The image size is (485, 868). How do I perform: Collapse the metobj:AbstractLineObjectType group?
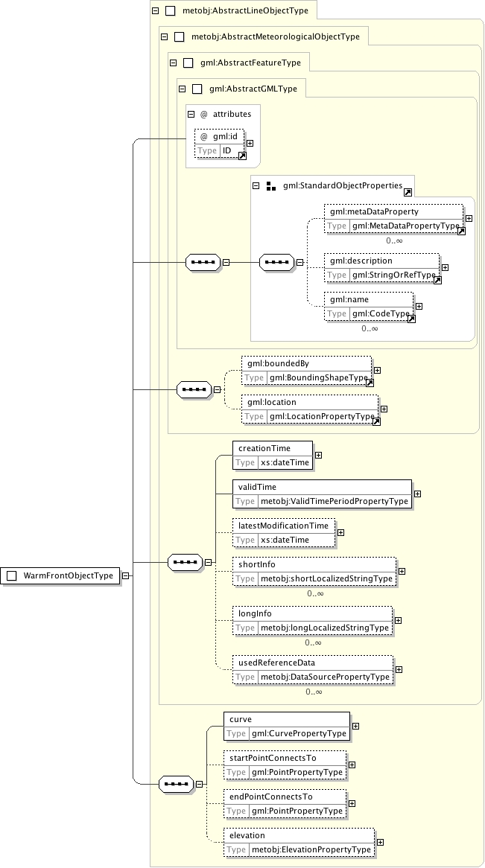(x=155, y=10)
